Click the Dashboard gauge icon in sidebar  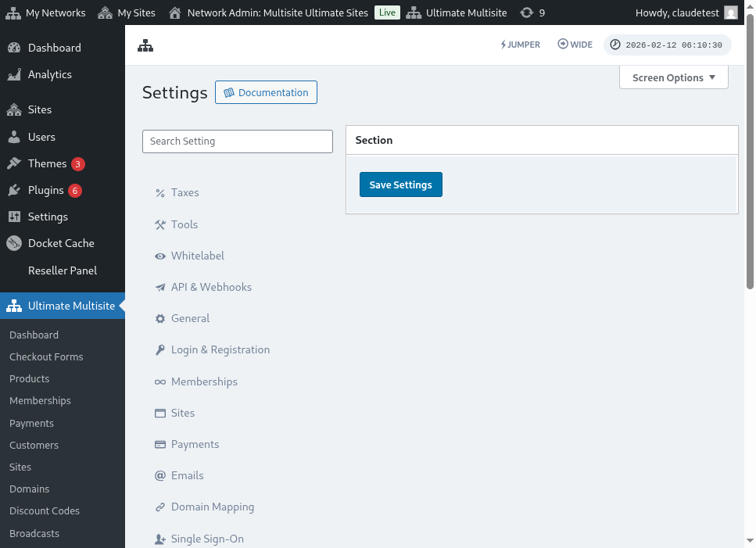tap(14, 48)
